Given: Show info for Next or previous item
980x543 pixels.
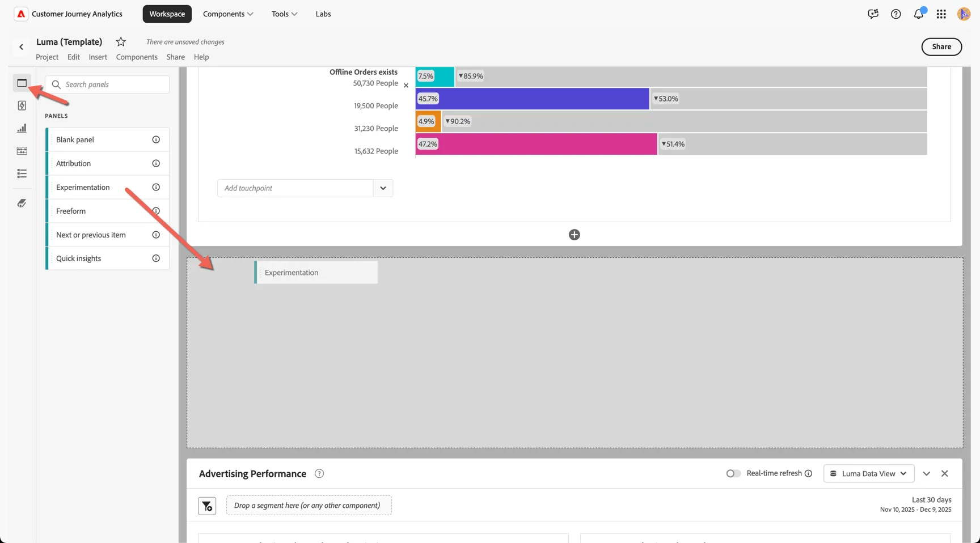Looking at the screenshot, I should (x=156, y=235).
